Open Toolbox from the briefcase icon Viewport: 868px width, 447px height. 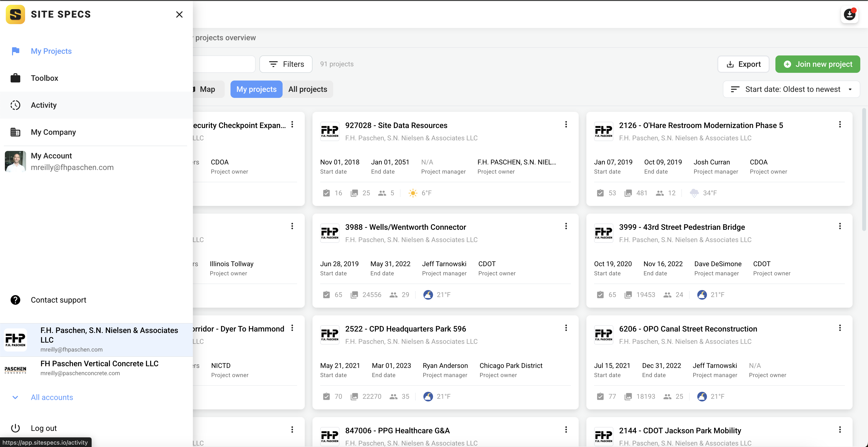[x=15, y=78]
